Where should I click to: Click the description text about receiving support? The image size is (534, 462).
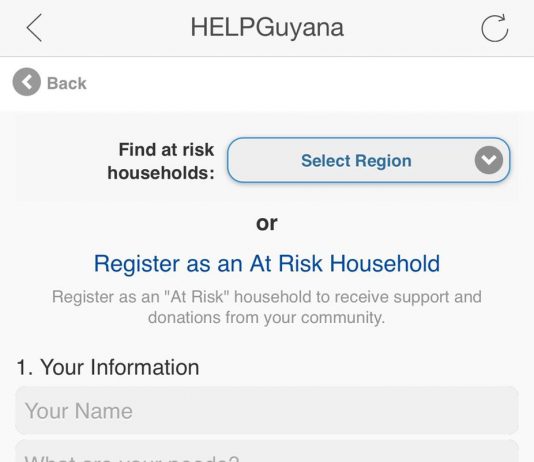(x=267, y=307)
